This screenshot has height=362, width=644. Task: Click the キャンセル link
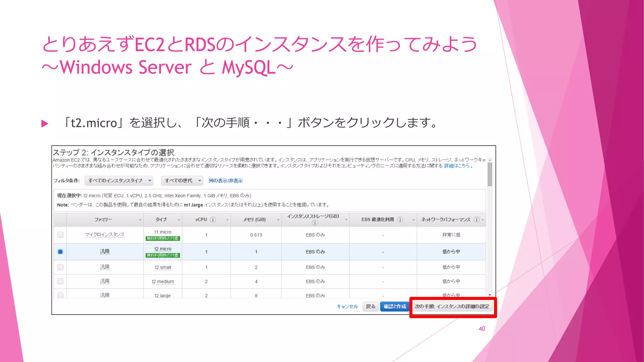pos(347,306)
